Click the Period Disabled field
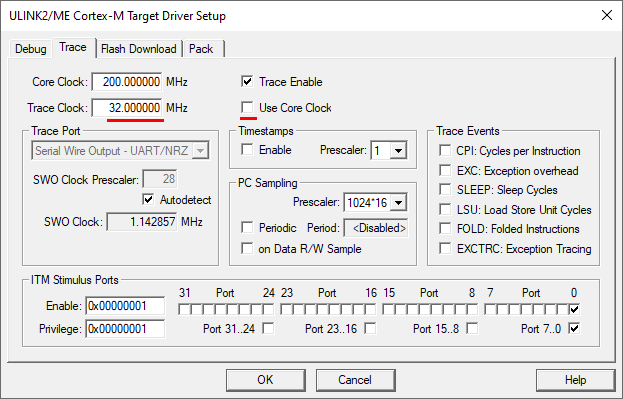 pyautogui.click(x=376, y=228)
